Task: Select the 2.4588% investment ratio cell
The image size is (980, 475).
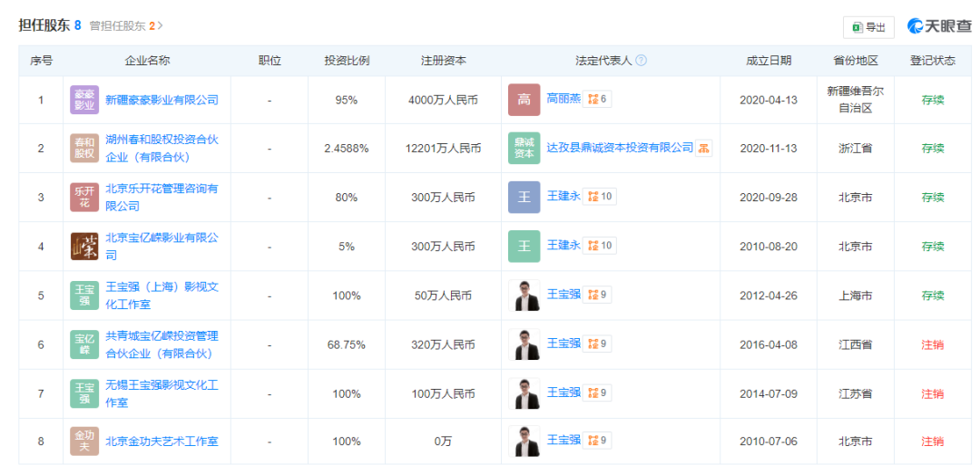Action: point(347,149)
